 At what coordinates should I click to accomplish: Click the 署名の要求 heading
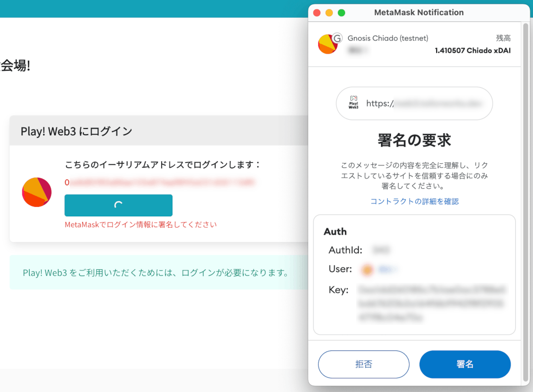point(414,140)
